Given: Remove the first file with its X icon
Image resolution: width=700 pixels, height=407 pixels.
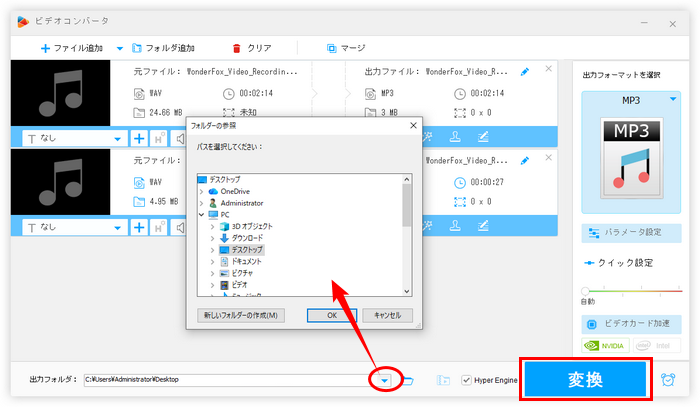Looking at the screenshot, I should pos(549,69).
